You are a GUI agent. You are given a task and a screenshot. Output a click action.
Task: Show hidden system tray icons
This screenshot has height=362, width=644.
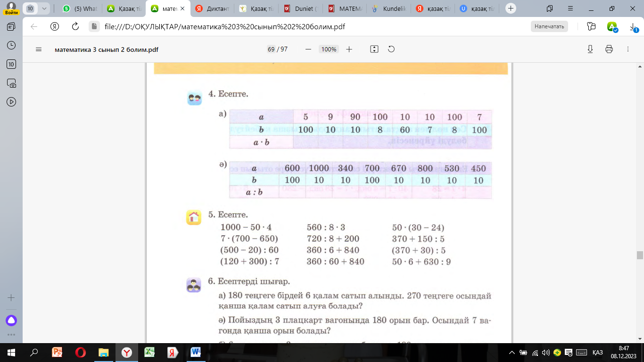pyautogui.click(x=512, y=352)
